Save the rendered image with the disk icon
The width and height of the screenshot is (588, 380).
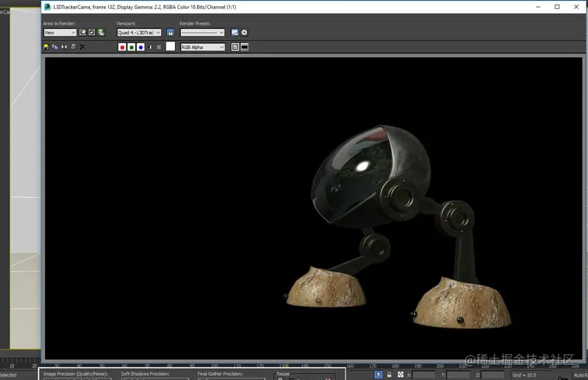(x=46, y=47)
